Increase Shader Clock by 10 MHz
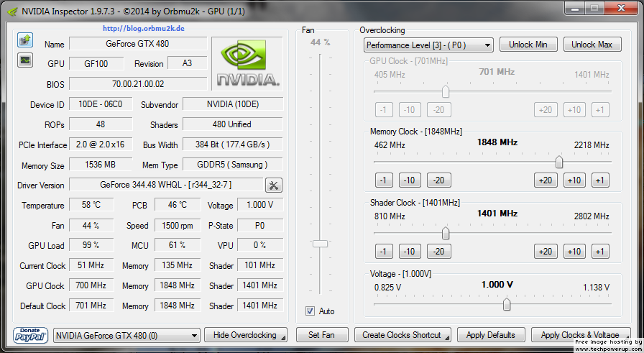 574,251
